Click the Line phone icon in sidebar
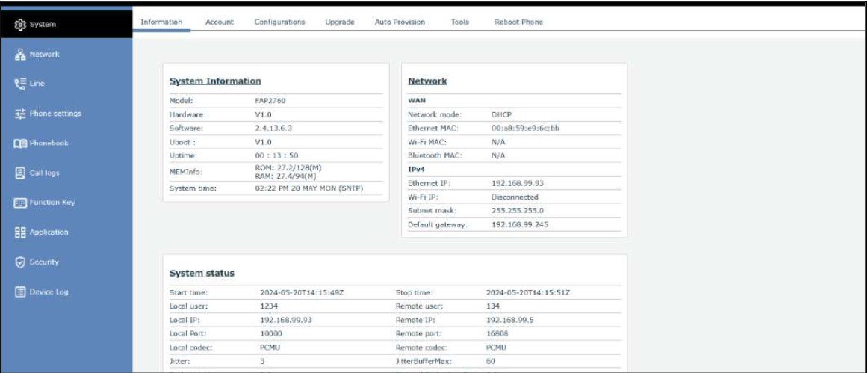This screenshot has width=868, height=373. point(20,84)
